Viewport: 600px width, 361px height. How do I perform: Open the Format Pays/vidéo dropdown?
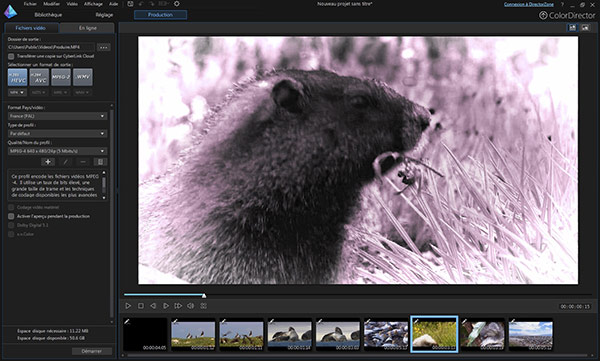tap(57, 116)
